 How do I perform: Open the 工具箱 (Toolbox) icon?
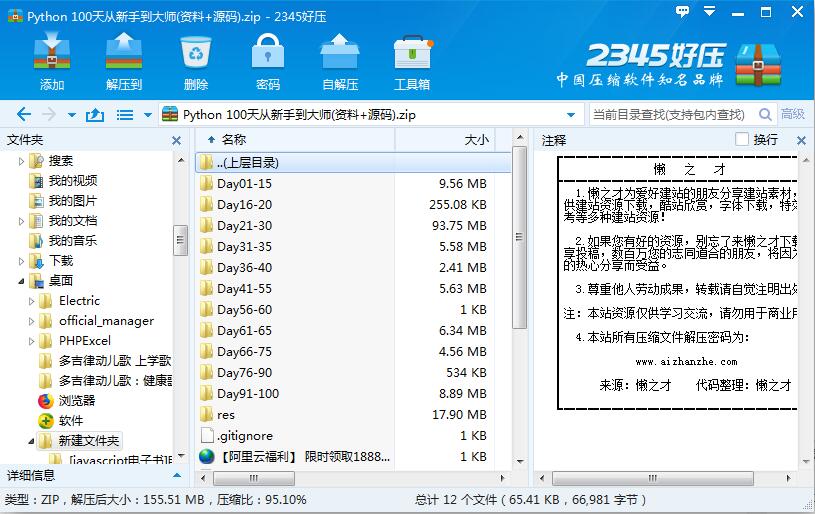(412, 52)
